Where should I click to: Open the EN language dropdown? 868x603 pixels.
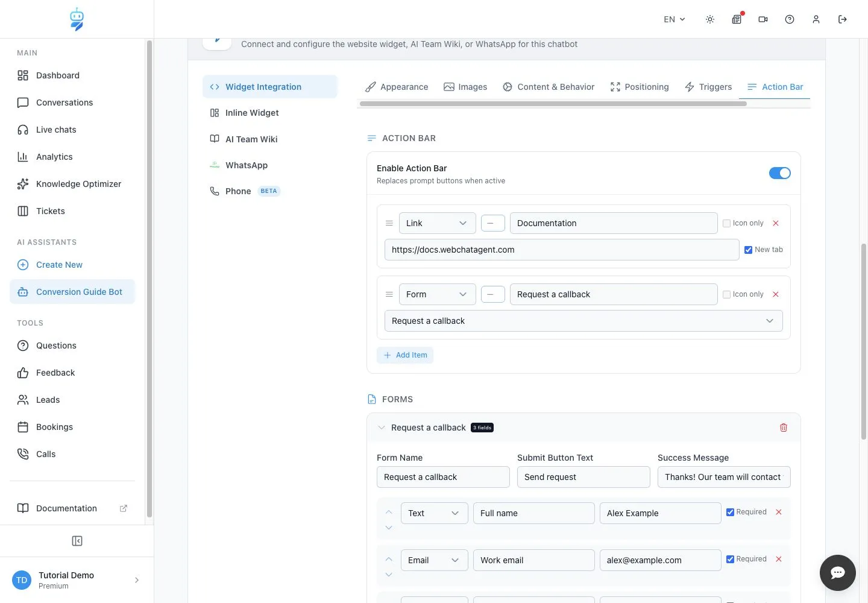(675, 19)
